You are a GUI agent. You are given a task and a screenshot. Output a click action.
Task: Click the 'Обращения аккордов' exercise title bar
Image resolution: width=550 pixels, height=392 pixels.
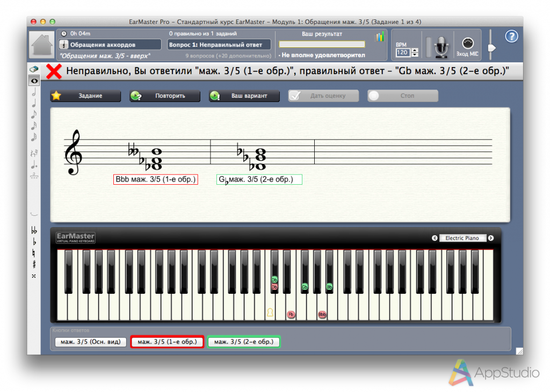tap(110, 45)
